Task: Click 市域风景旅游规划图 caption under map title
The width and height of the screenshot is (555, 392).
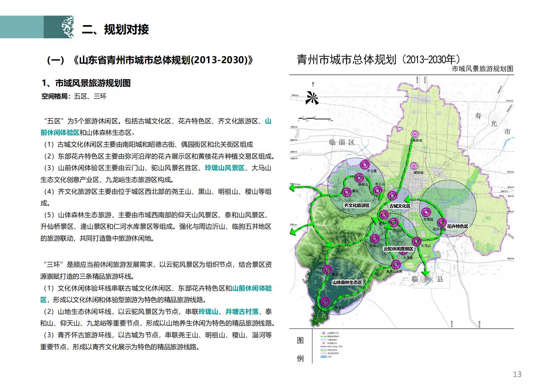Action: click(x=483, y=69)
